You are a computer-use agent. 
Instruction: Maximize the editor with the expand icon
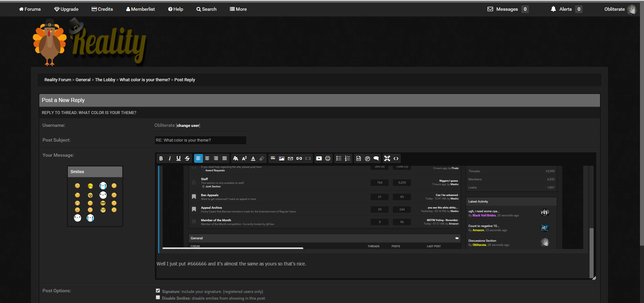[x=387, y=158]
